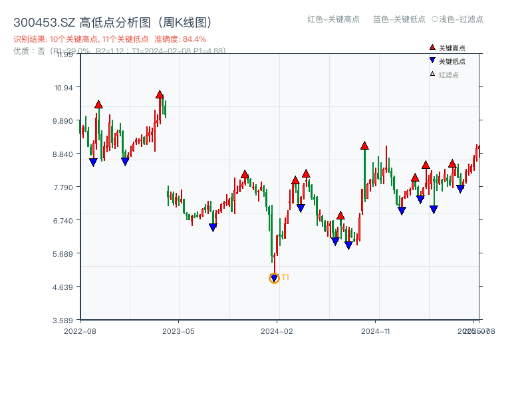Click the red key-high triangle in late 2023

click(x=245, y=174)
